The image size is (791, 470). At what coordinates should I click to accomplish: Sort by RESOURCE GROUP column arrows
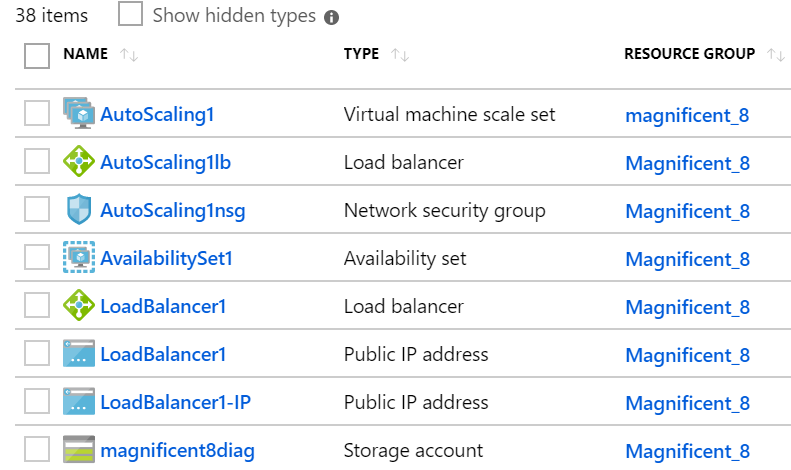775,54
